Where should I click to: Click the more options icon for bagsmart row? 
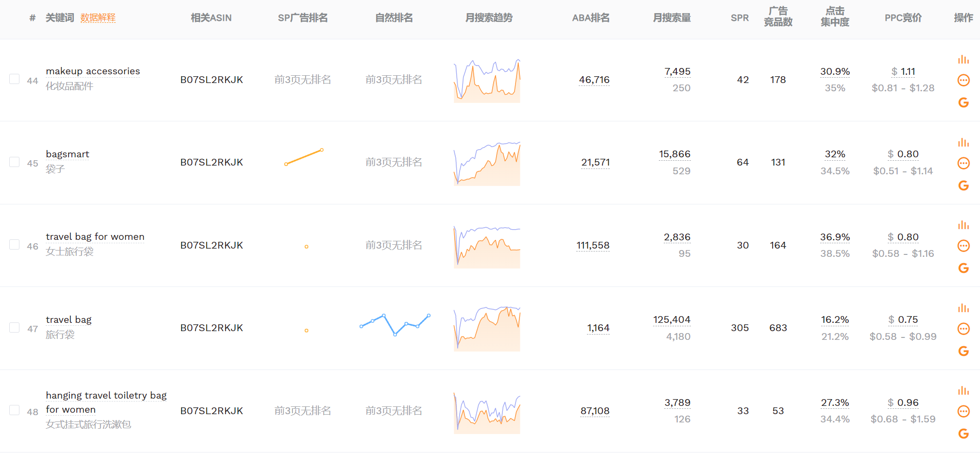963,163
